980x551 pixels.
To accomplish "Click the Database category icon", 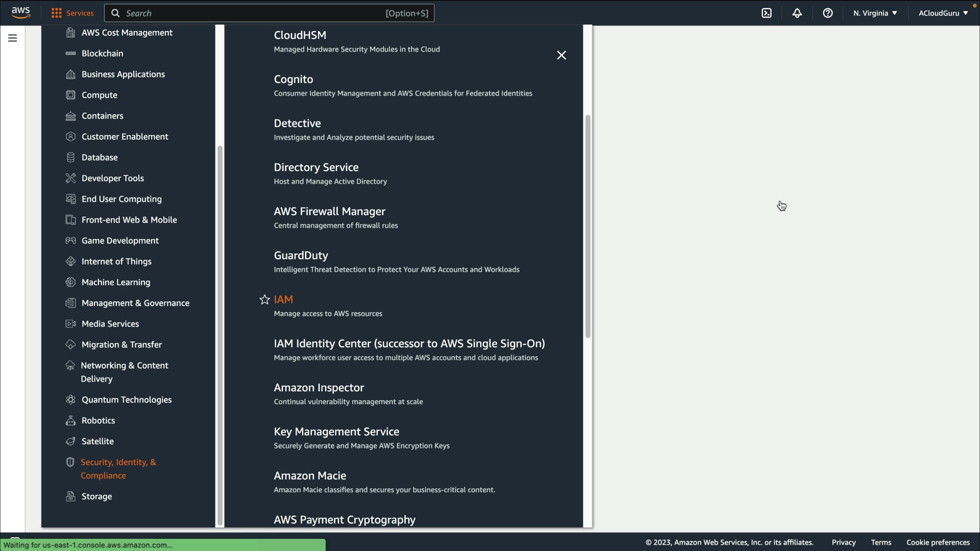I will tap(71, 158).
